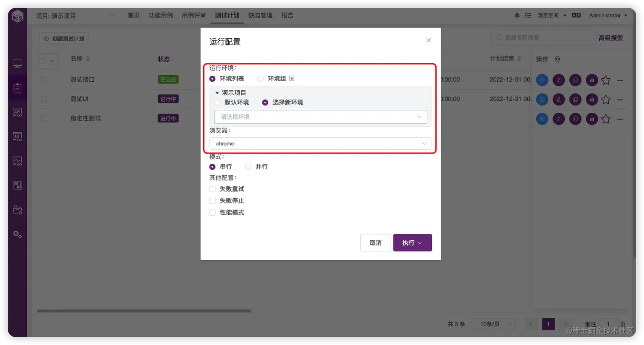Open the UI testing section in the sidebar
The image size is (644, 345).
[17, 137]
